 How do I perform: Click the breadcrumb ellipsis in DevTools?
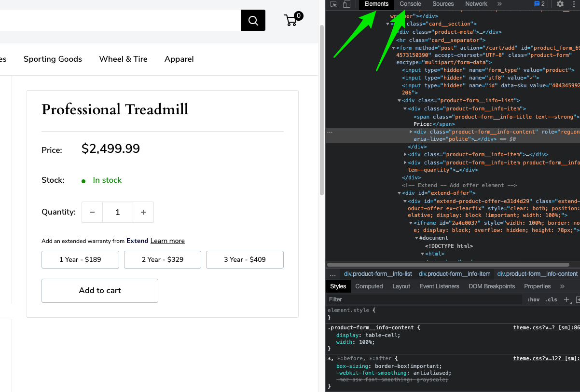tap(332, 274)
